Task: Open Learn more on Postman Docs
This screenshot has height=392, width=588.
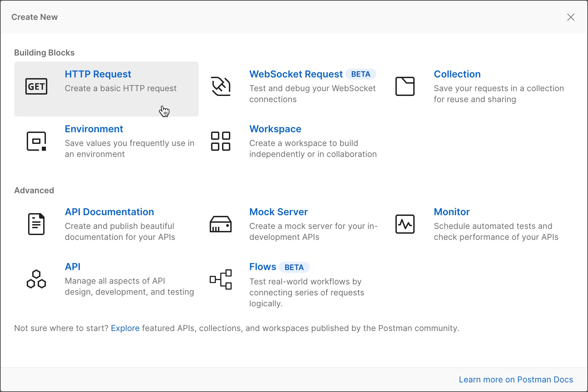Action: (516, 380)
